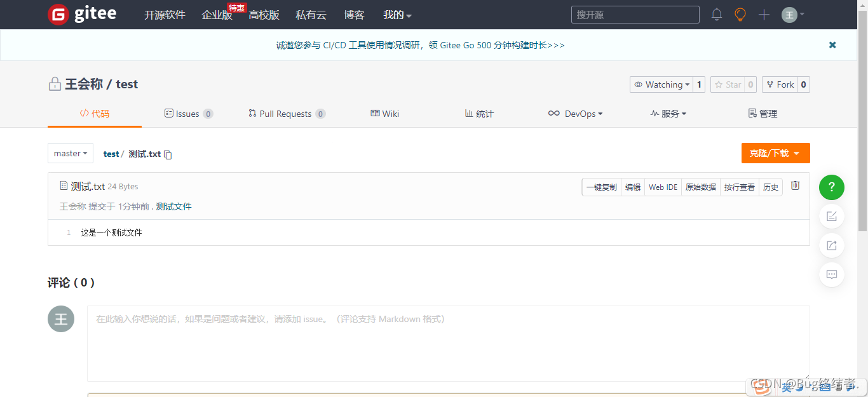
Task: View 原始数据 of the file
Action: point(701,187)
